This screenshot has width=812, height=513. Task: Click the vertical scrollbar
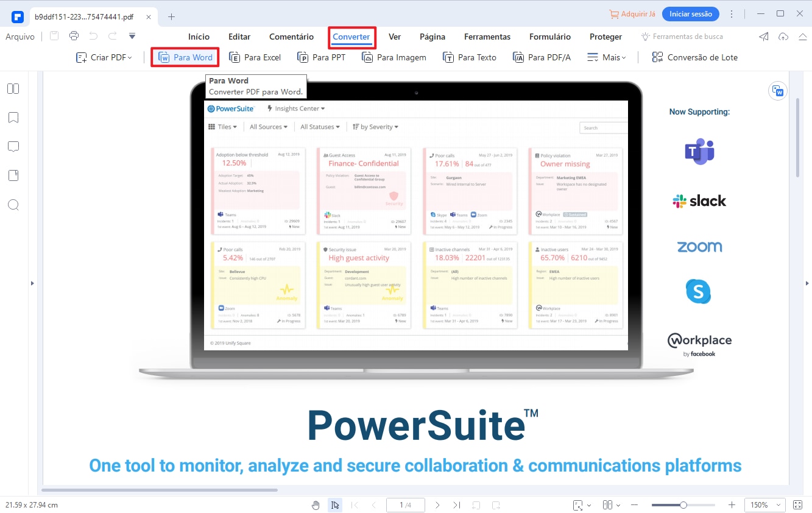pyautogui.click(x=797, y=137)
